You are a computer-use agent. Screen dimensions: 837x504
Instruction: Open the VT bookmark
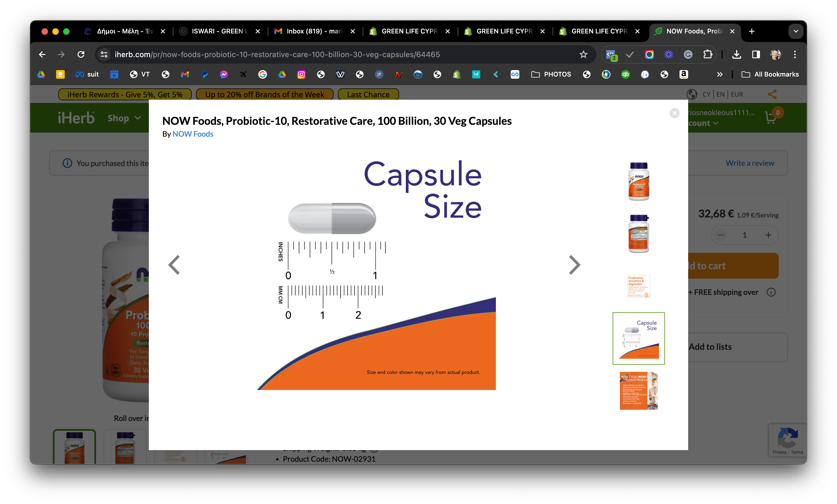[x=140, y=74]
